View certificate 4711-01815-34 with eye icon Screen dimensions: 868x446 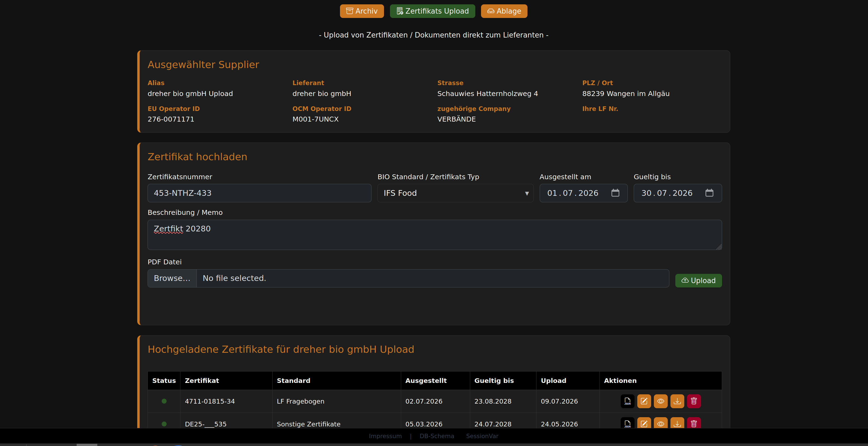coord(660,401)
